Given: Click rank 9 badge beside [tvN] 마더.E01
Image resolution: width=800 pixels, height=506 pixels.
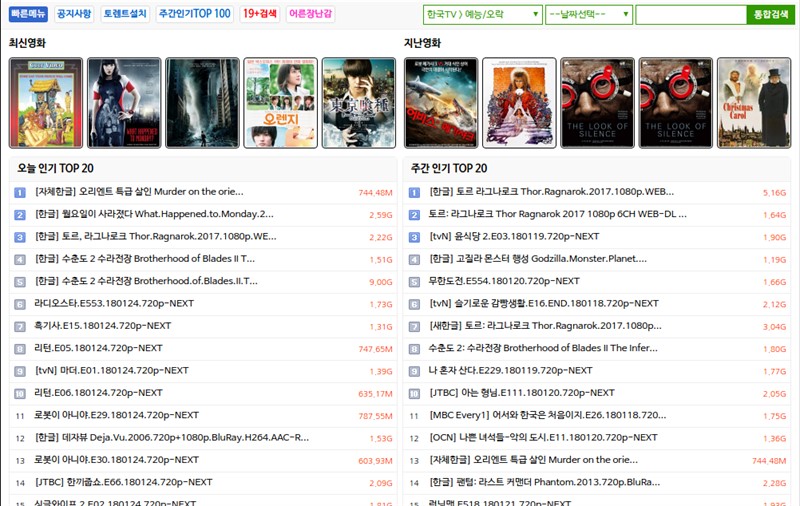Looking at the screenshot, I should [x=20, y=371].
